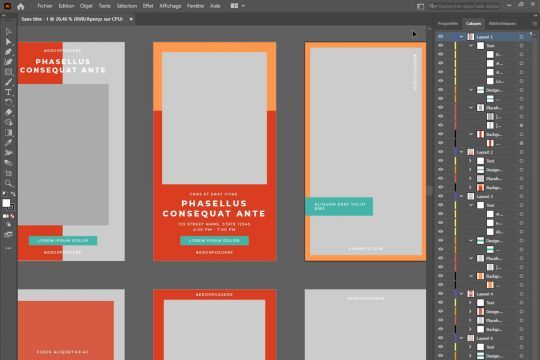Collapse Layout 3's Placeholder sublayer

[x=471, y=258]
